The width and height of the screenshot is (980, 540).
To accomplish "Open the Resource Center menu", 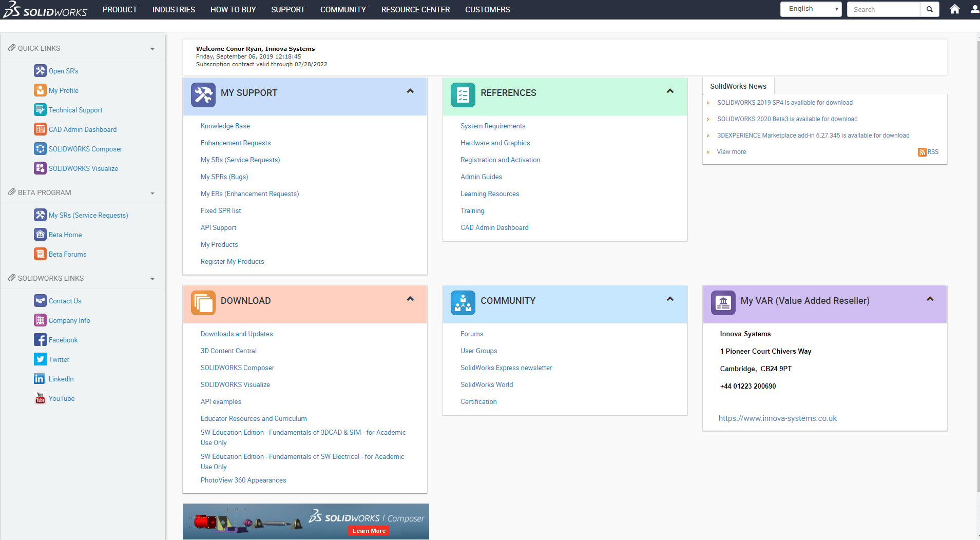I will [x=415, y=10].
